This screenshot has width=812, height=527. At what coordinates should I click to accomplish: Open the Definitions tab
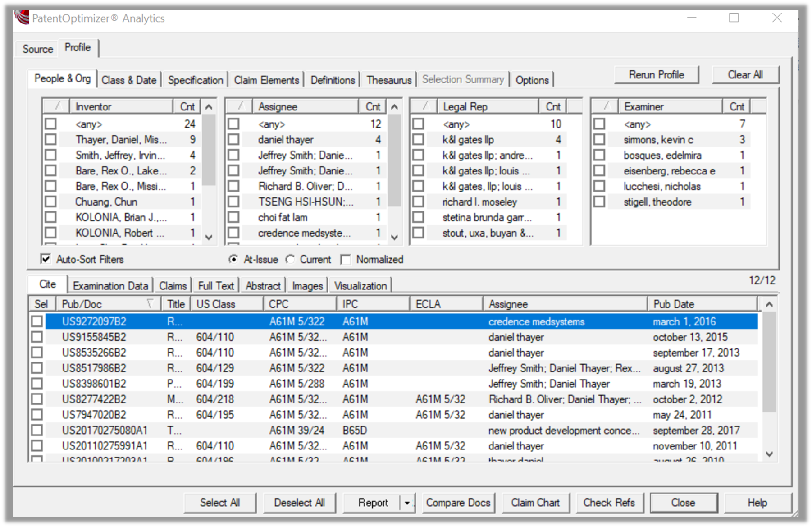pyautogui.click(x=333, y=80)
